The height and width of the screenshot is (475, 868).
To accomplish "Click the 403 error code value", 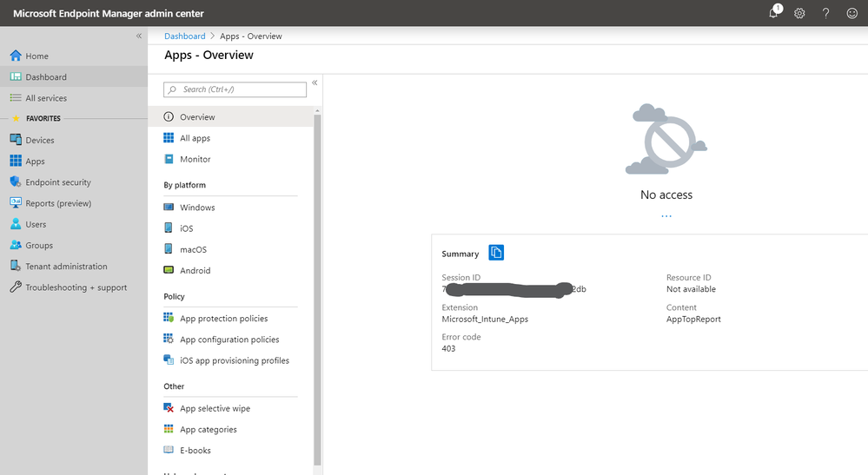I will [448, 348].
